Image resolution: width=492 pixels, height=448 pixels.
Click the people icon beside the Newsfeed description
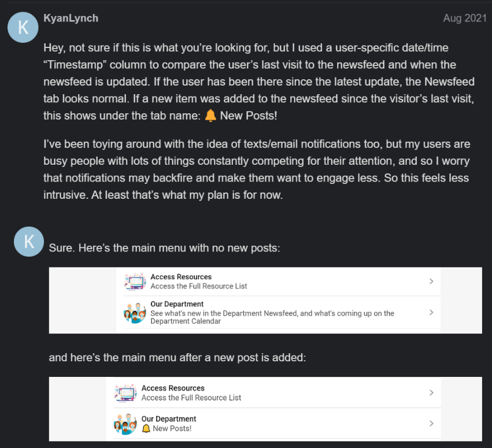pyautogui.click(x=135, y=313)
